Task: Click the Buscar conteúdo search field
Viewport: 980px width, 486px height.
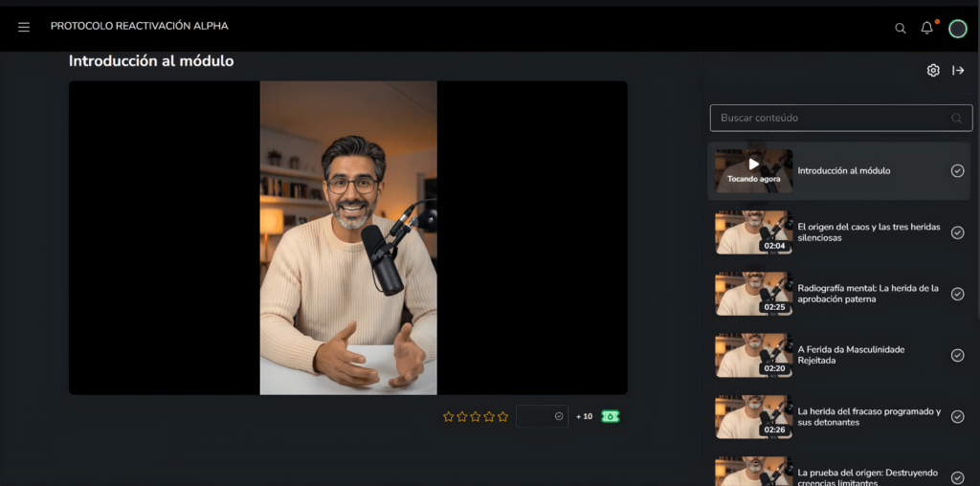Action: click(x=828, y=118)
